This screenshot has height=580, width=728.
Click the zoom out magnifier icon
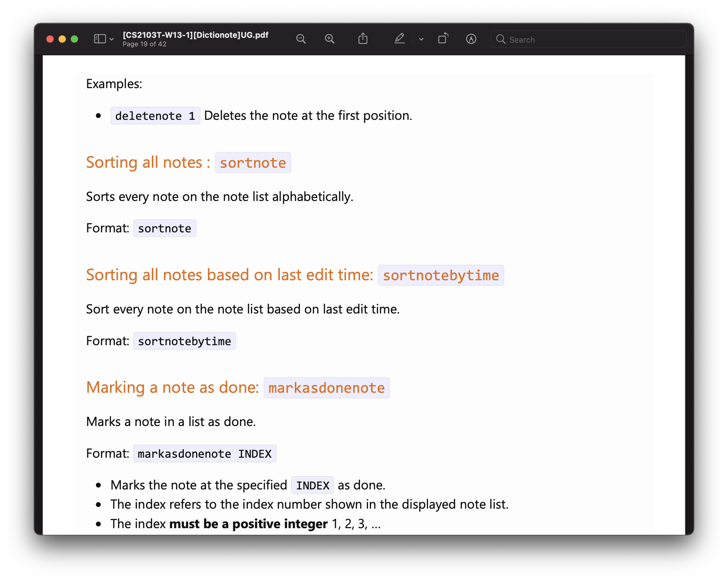coord(301,39)
